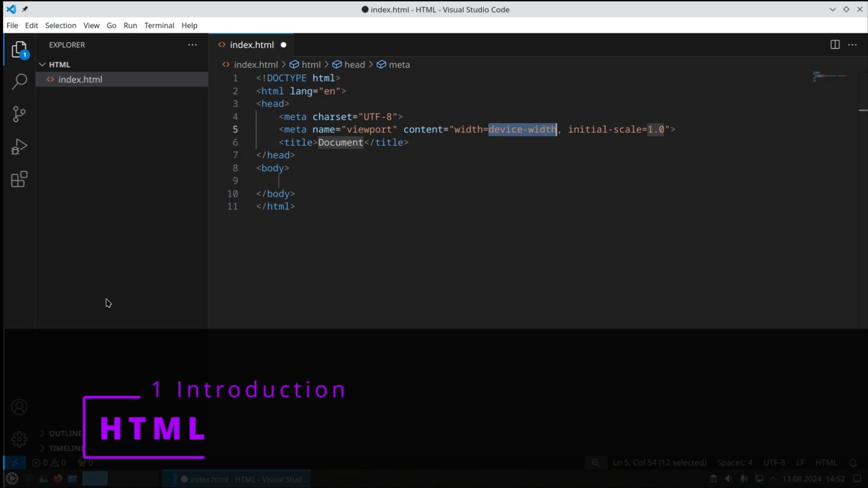The width and height of the screenshot is (868, 488).
Task: Click the Split Editor Right icon
Action: coord(835,45)
